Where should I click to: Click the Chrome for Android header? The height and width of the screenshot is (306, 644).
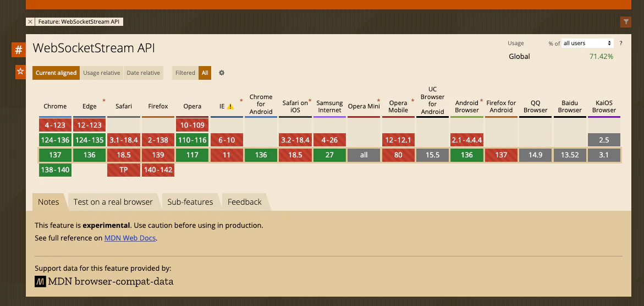261,104
